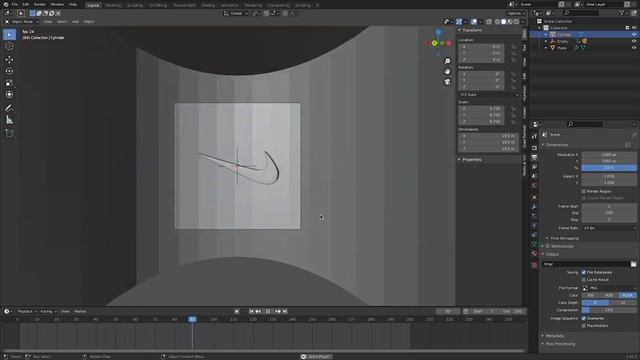Open the XYZ Euler rotation mode dropdown
Viewport: 640px width, 360px height.
[x=489, y=95]
